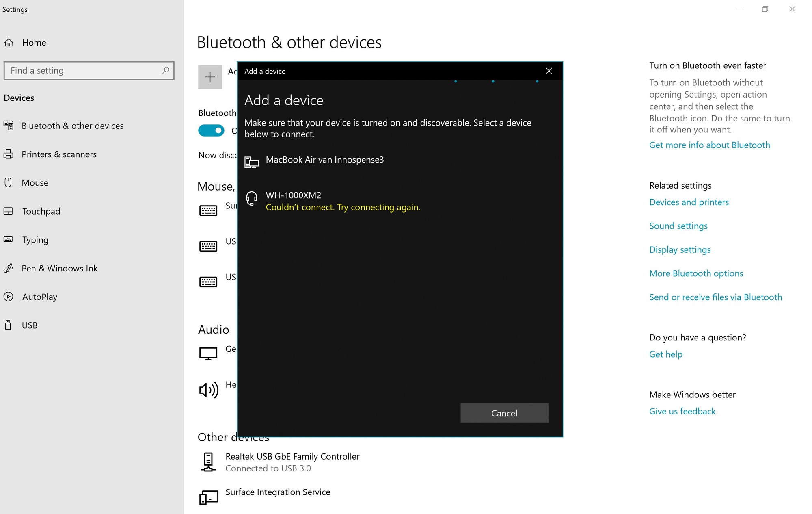Select WH-1000XM2 to retry connecting

pyautogui.click(x=400, y=201)
